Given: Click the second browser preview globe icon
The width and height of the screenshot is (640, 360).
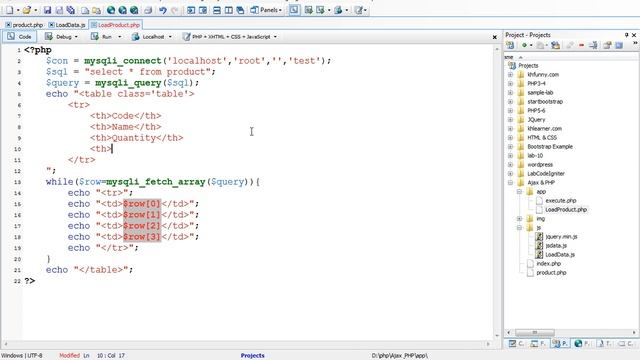Looking at the screenshot, I should click(x=122, y=10).
